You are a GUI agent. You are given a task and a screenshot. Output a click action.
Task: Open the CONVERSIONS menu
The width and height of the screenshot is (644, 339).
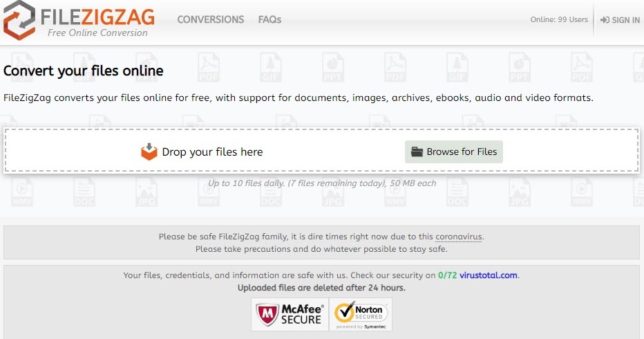(210, 19)
